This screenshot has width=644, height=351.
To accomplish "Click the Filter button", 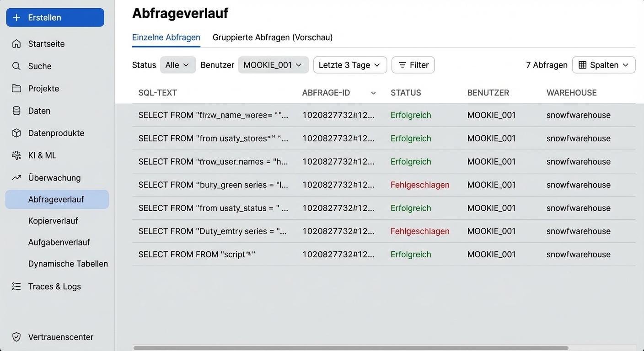I will click(413, 65).
